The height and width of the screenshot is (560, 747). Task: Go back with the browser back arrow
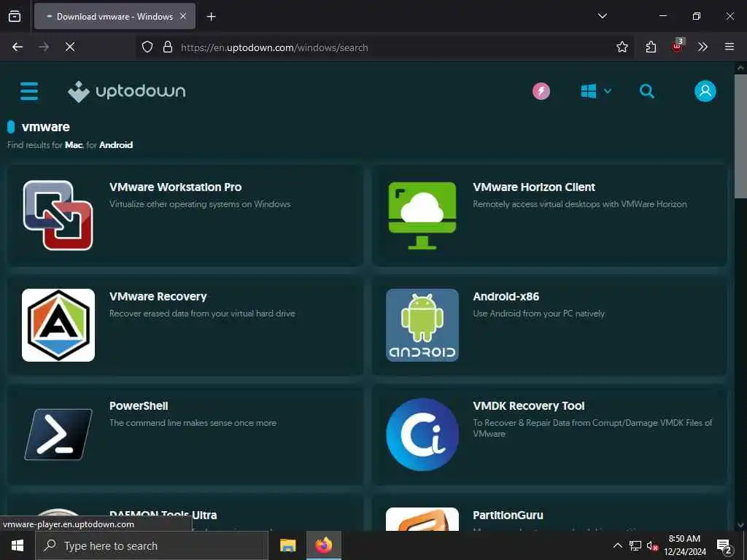point(18,47)
